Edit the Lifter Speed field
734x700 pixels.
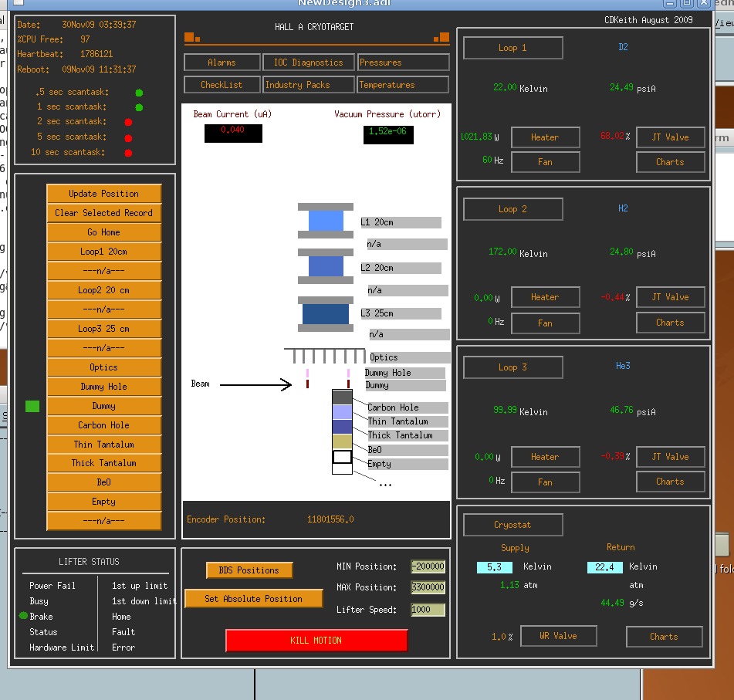click(428, 609)
